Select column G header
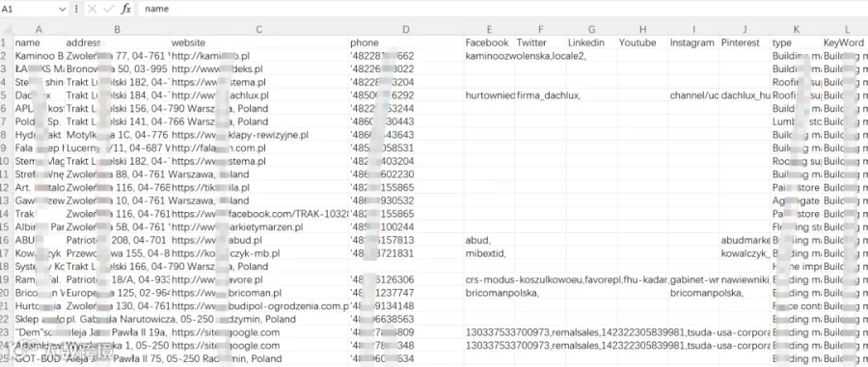 click(x=592, y=29)
